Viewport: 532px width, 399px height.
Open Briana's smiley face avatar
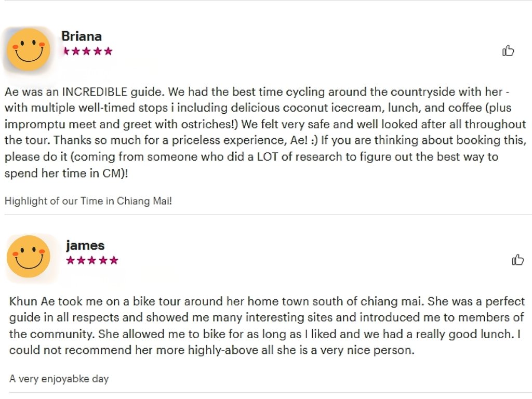(29, 50)
